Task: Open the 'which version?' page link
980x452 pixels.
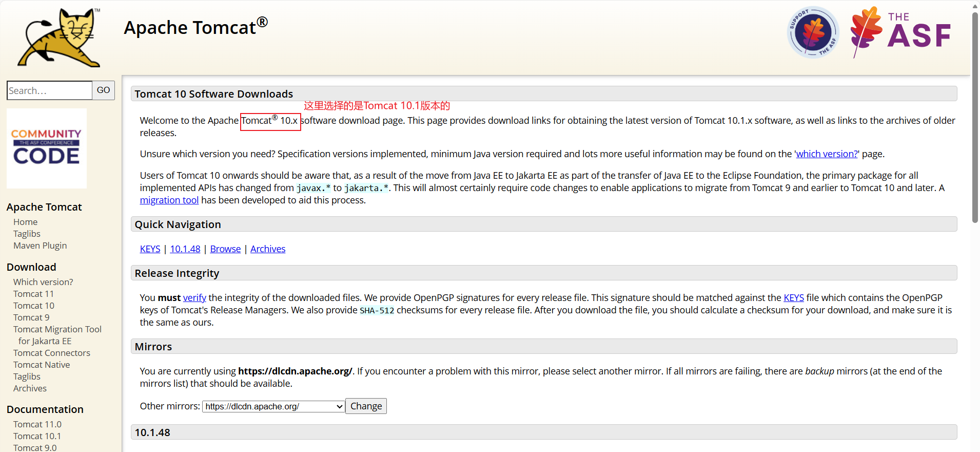Action: (827, 154)
